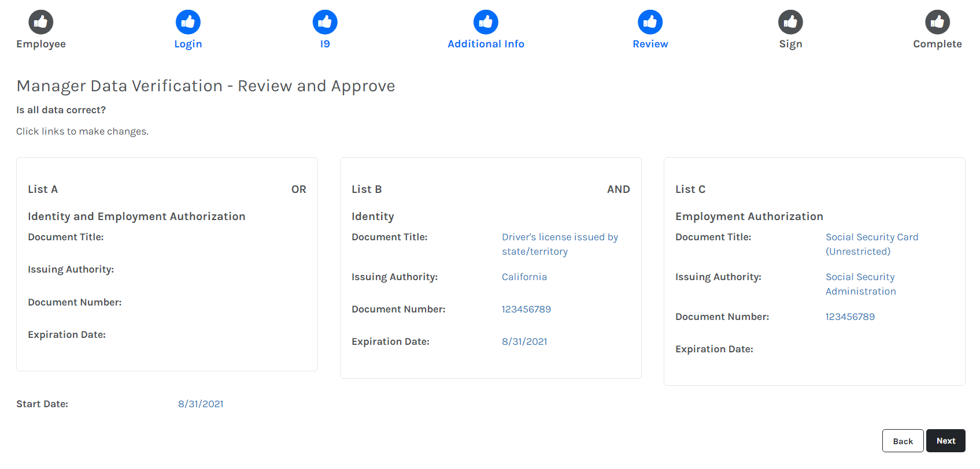This screenshot has width=980, height=469.
Task: Edit List C document number 123456789
Action: coord(850,317)
